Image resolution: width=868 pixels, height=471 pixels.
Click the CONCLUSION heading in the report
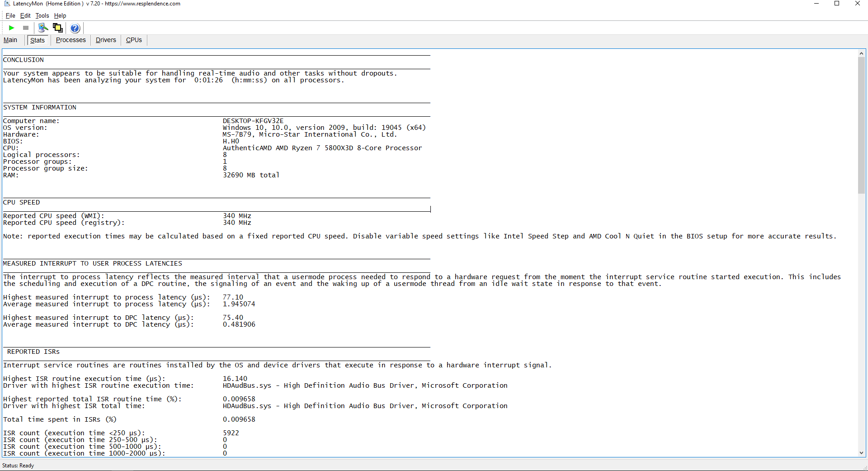pos(24,60)
